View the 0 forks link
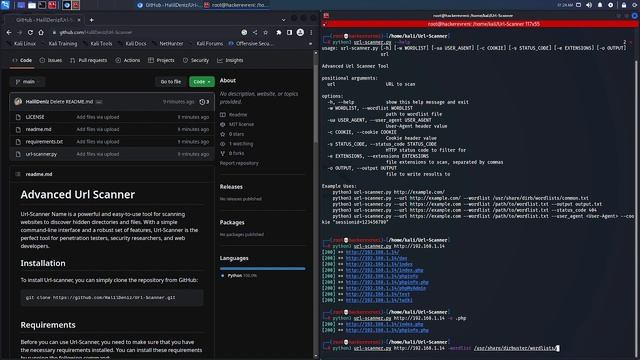This screenshot has width=640, height=360. pyautogui.click(x=232, y=153)
